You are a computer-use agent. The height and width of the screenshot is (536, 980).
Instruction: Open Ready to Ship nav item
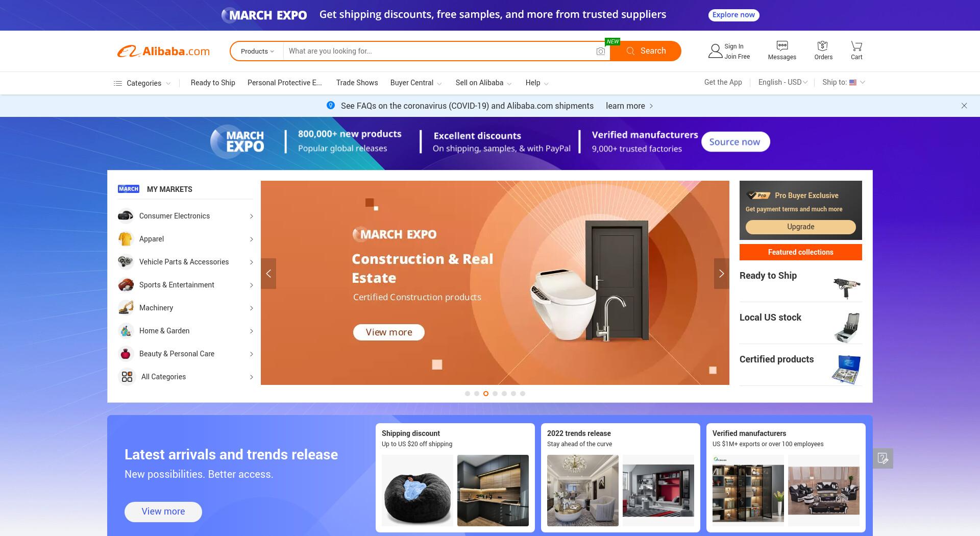click(213, 83)
